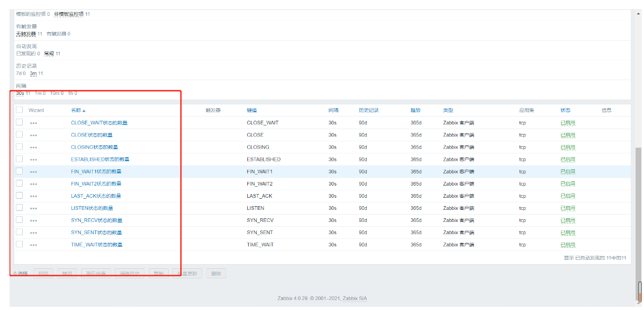Filter history by 3m subfilter
Image resolution: width=644 pixels, height=310 pixels.
pos(33,73)
